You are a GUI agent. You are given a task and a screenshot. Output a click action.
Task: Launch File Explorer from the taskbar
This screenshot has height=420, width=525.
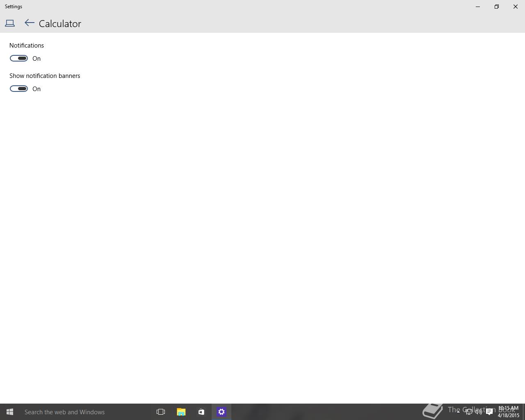[181, 412]
